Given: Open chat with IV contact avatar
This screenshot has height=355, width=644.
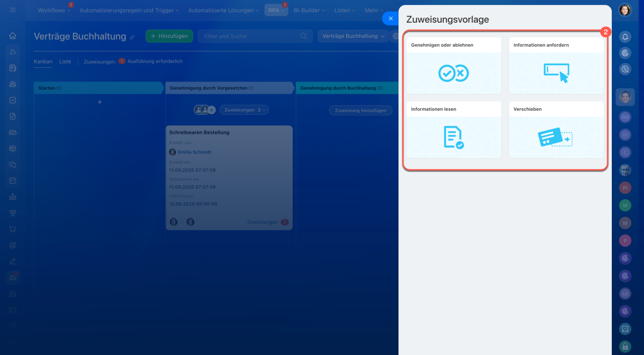Looking at the screenshot, I should pyautogui.click(x=625, y=134).
